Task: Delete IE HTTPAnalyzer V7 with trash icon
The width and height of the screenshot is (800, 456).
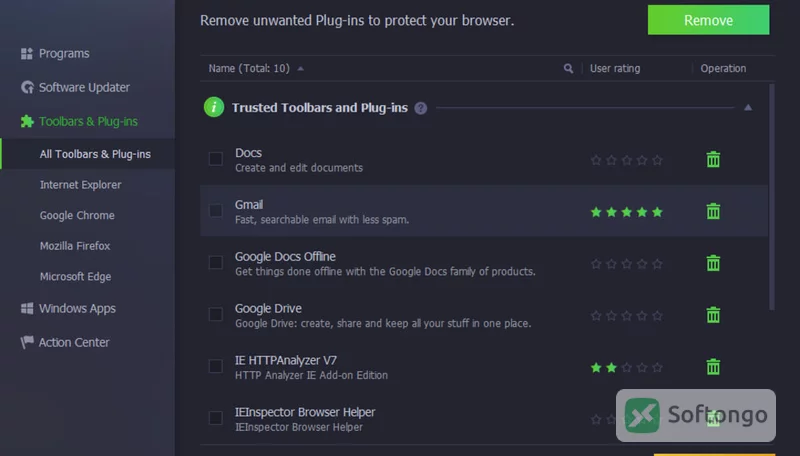Action: tap(713, 367)
